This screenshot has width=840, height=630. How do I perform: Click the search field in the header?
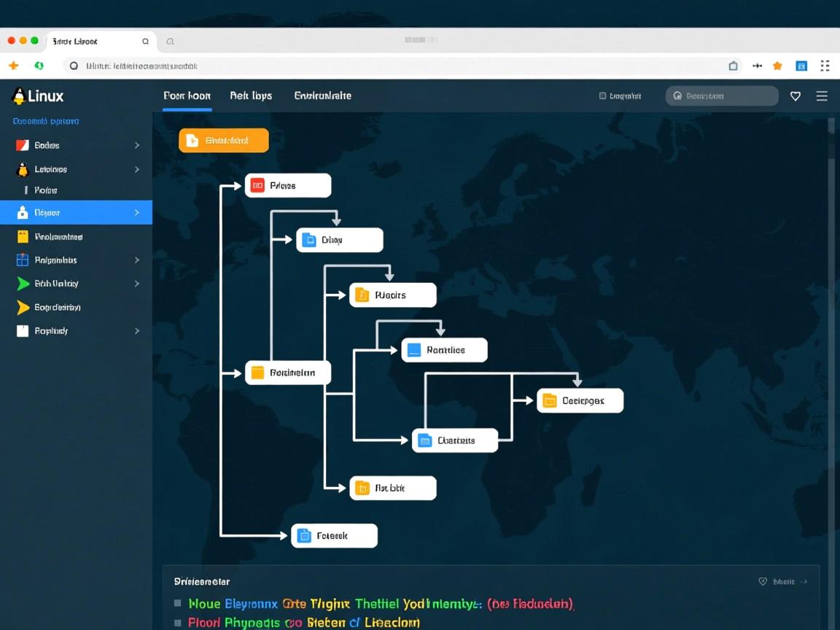[722, 96]
